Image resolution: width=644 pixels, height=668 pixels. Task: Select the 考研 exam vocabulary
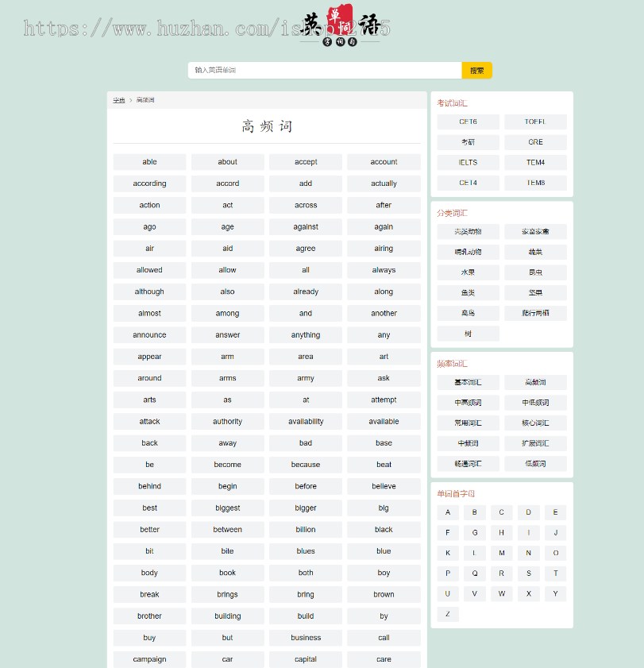click(468, 142)
